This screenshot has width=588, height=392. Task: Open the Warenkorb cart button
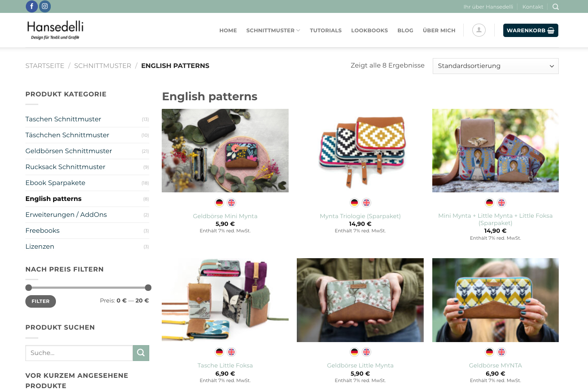pyautogui.click(x=531, y=31)
